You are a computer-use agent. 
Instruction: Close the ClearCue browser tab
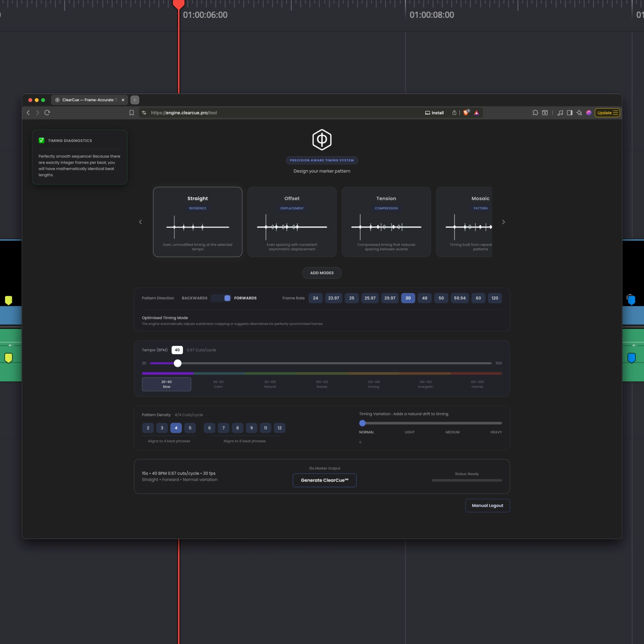point(123,100)
